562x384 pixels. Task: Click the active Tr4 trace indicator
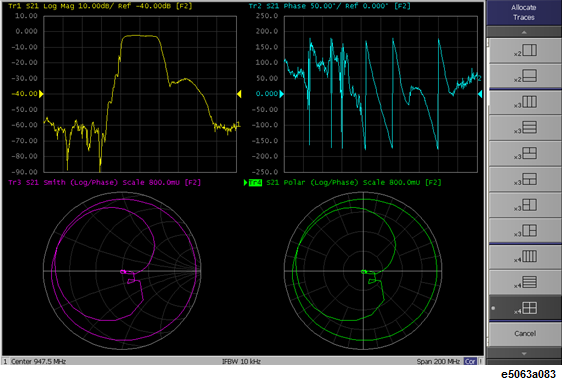[x=255, y=182]
